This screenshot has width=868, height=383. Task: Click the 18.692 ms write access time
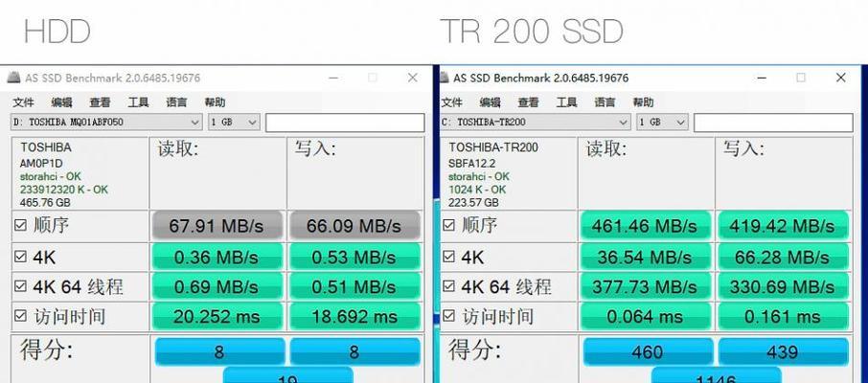point(354,317)
